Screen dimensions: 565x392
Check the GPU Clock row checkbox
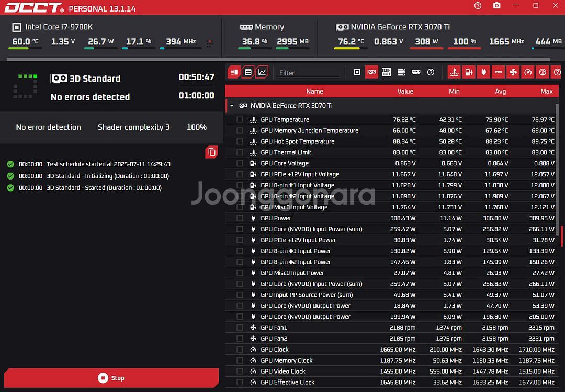[x=240, y=350]
